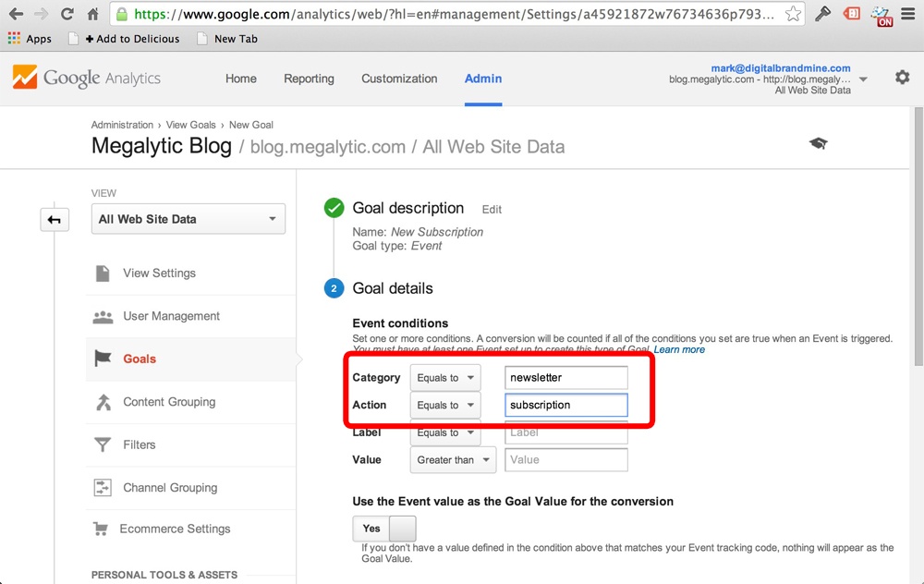
Task: Click the View Goals breadcrumb
Action: tap(191, 125)
